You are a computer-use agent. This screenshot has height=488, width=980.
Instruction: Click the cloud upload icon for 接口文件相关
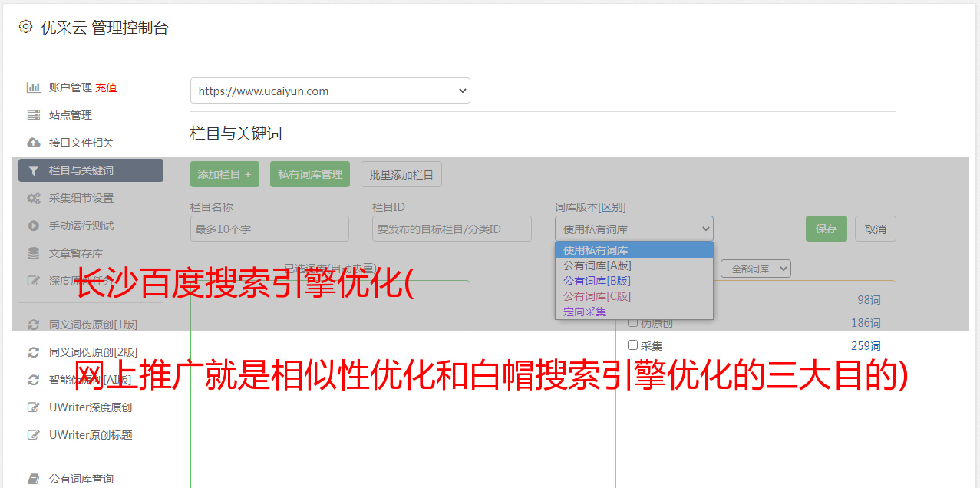pos(34,143)
